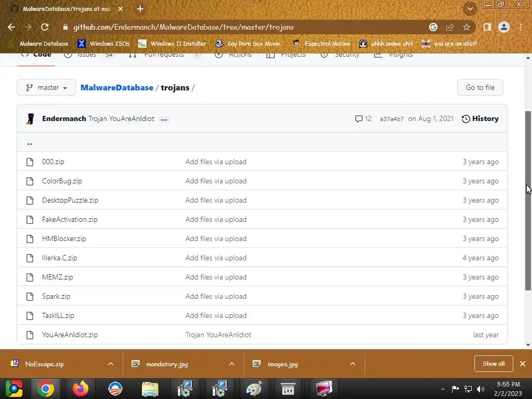Switch to the Pull requests tab
Viewport: 532px width, 399px height.
pyautogui.click(x=164, y=55)
